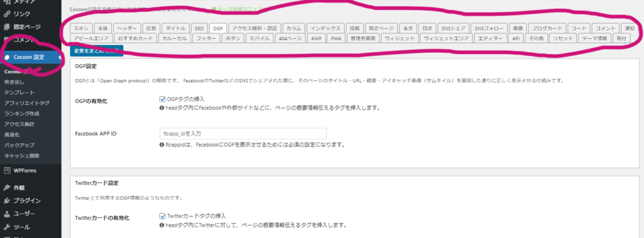Click the 変更をまとめて保存 button
Screen dimensions: 644x238
96,51
